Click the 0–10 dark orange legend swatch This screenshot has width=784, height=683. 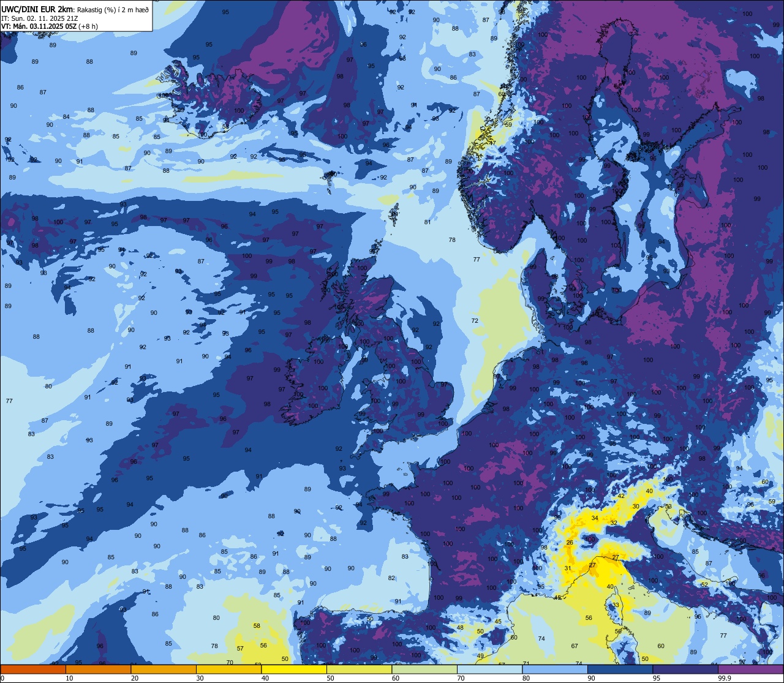point(33,669)
